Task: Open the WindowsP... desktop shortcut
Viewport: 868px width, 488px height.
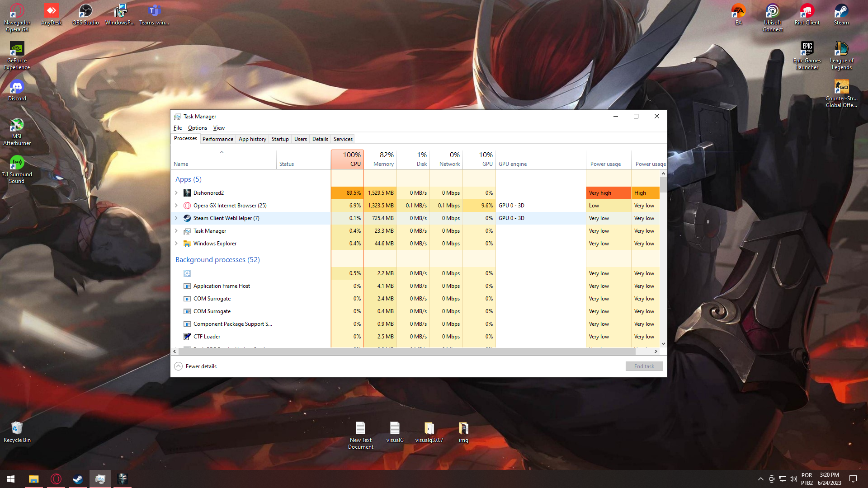Action: point(120,15)
